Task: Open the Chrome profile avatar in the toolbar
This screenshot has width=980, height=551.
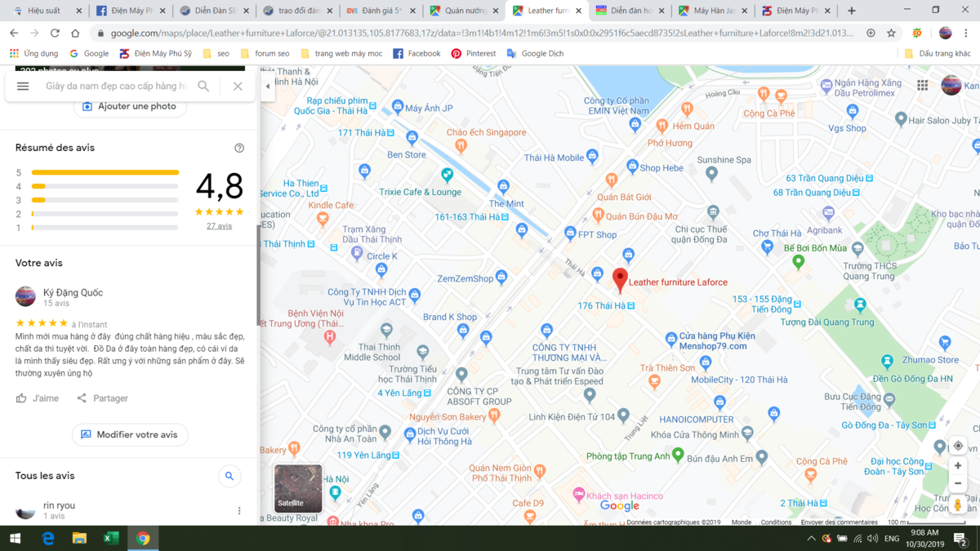Action: pos(945,33)
